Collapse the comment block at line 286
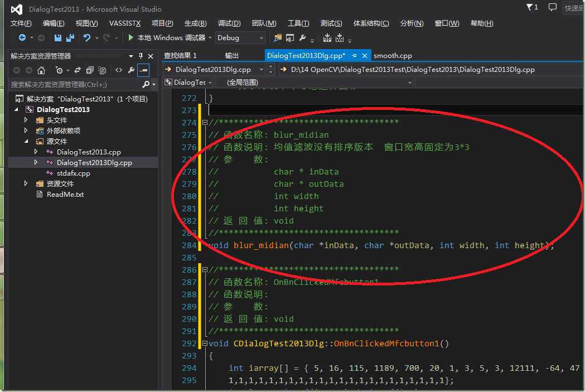The height and width of the screenshot is (392, 585). tap(205, 269)
